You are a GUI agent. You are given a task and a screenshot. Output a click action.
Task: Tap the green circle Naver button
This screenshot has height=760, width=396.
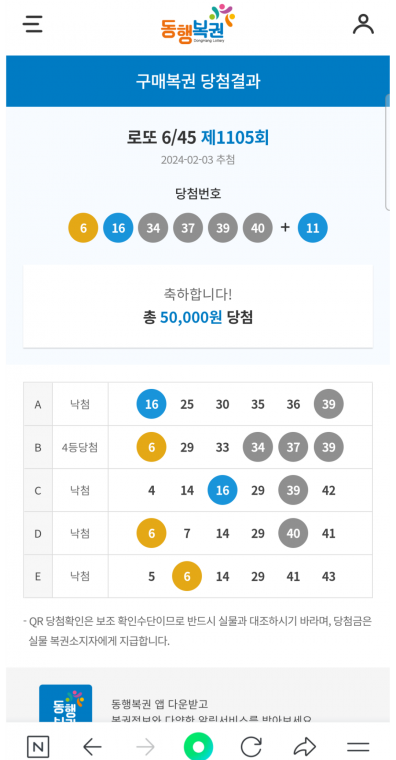(x=198, y=746)
